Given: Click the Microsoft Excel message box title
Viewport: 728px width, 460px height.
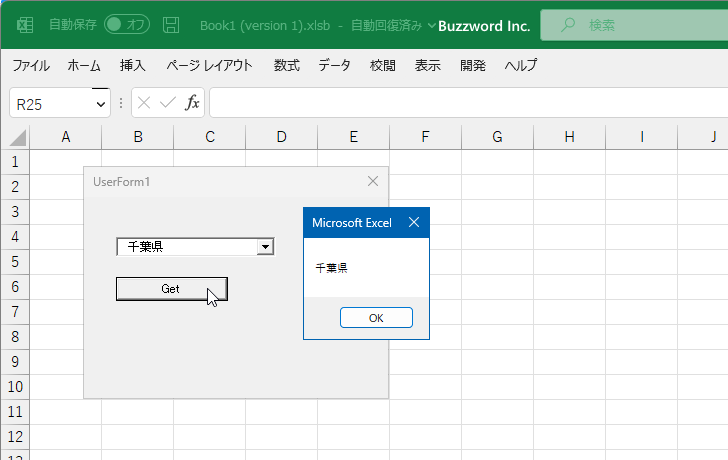Looking at the screenshot, I should click(x=351, y=223).
